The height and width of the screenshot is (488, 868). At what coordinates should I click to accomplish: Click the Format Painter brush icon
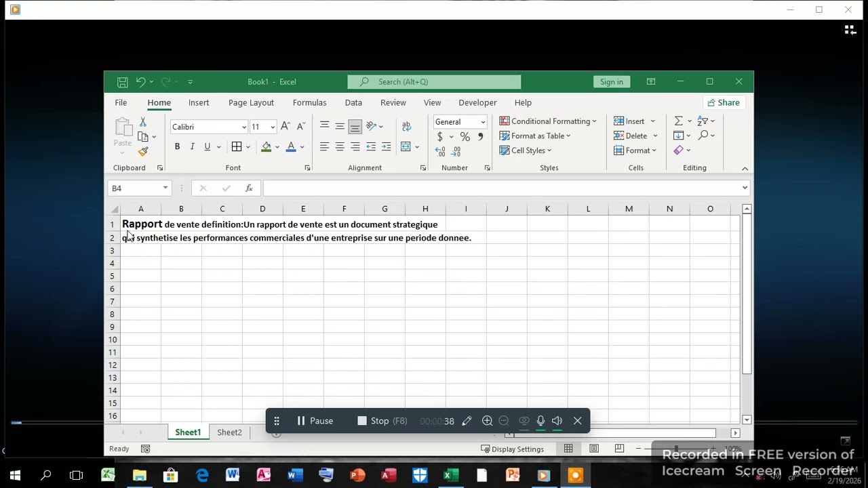(142, 151)
